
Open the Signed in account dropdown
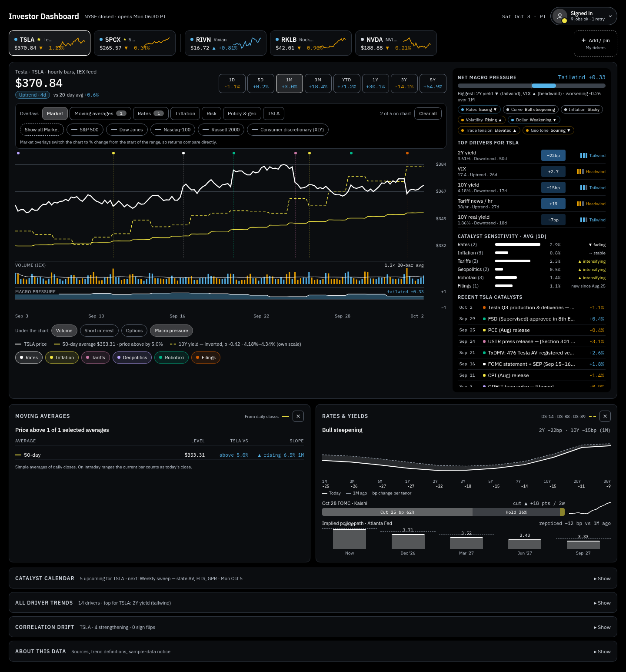[584, 16]
